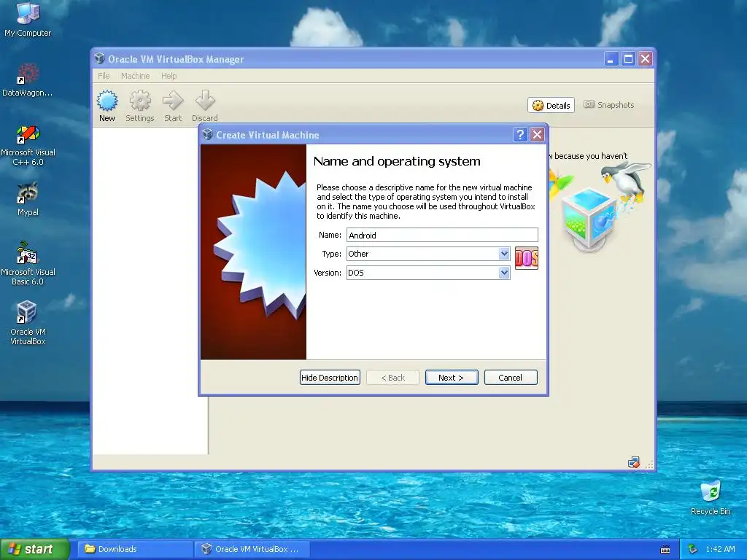Click the Discard toolbar icon

click(205, 106)
